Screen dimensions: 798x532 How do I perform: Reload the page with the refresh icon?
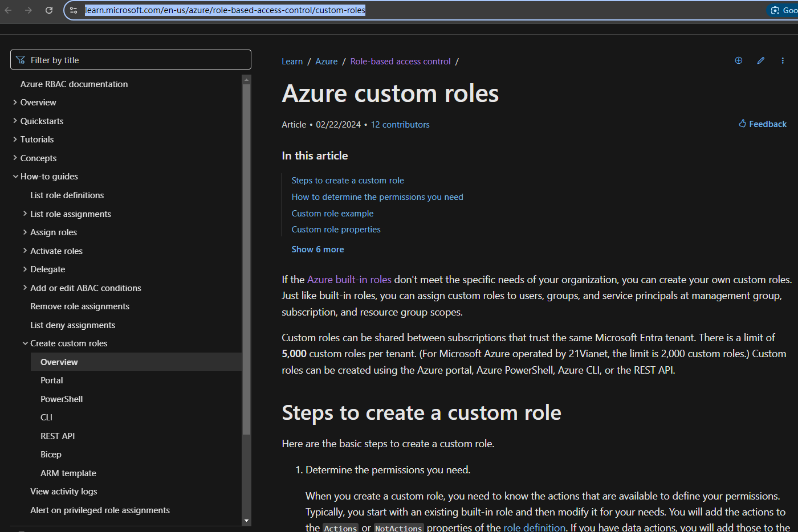click(x=49, y=10)
